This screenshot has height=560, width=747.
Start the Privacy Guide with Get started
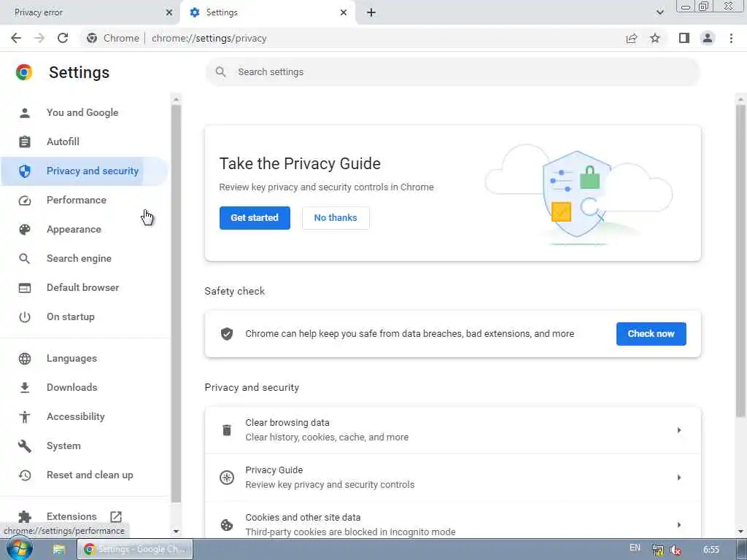(255, 217)
